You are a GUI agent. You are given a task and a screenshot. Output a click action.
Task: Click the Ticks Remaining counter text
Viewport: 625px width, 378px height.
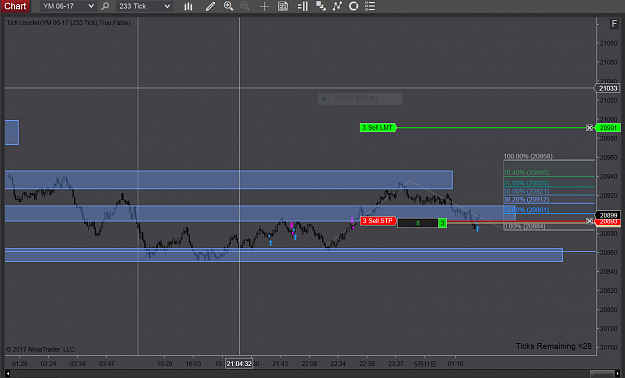(x=554, y=346)
